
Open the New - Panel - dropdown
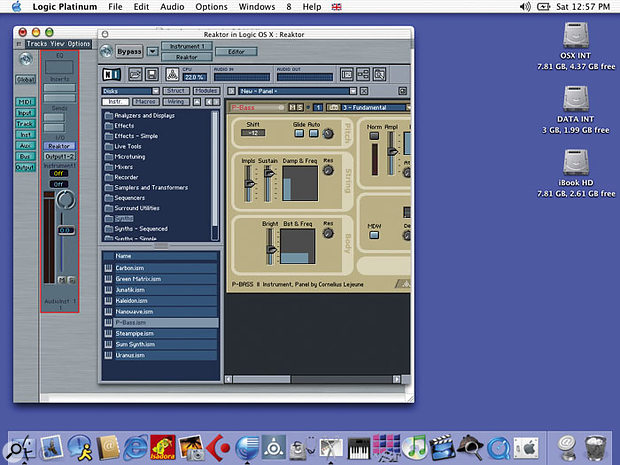(x=298, y=91)
